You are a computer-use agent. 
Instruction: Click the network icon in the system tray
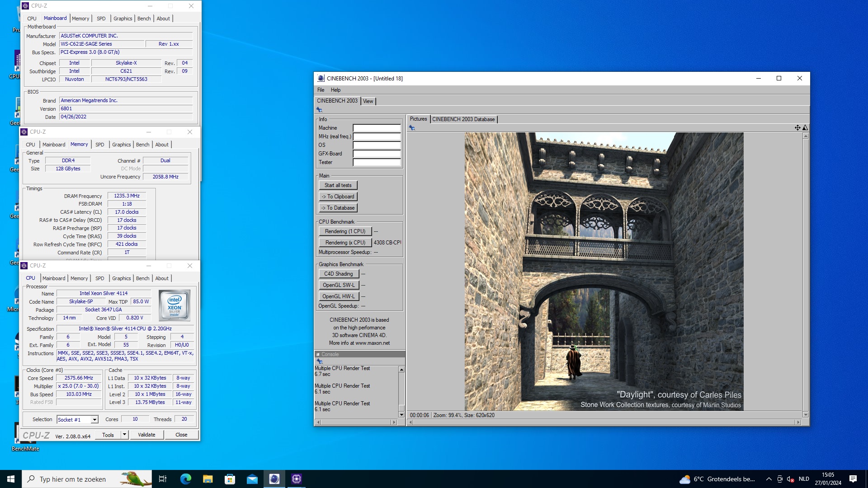(x=780, y=479)
